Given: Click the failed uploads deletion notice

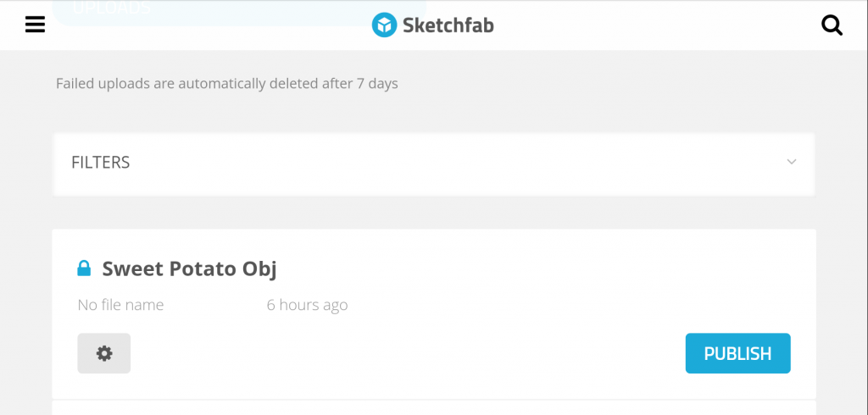Looking at the screenshot, I should 226,84.
